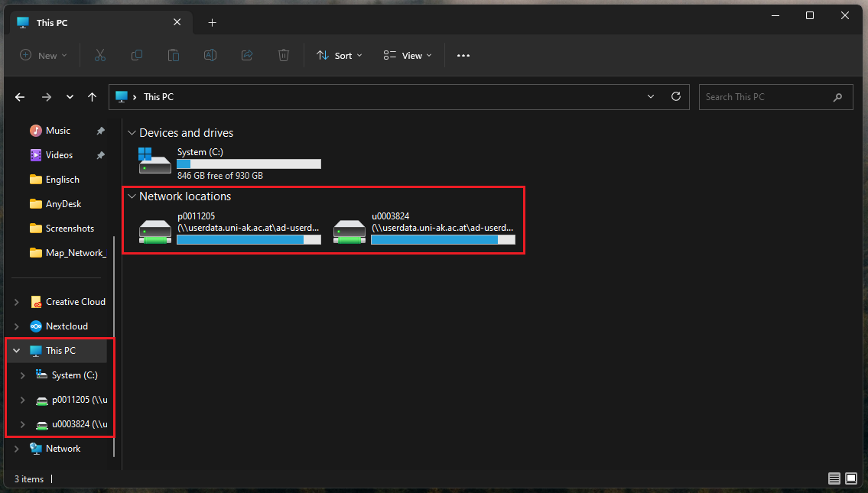
Task: Open the New dropdown menu
Action: tap(43, 55)
